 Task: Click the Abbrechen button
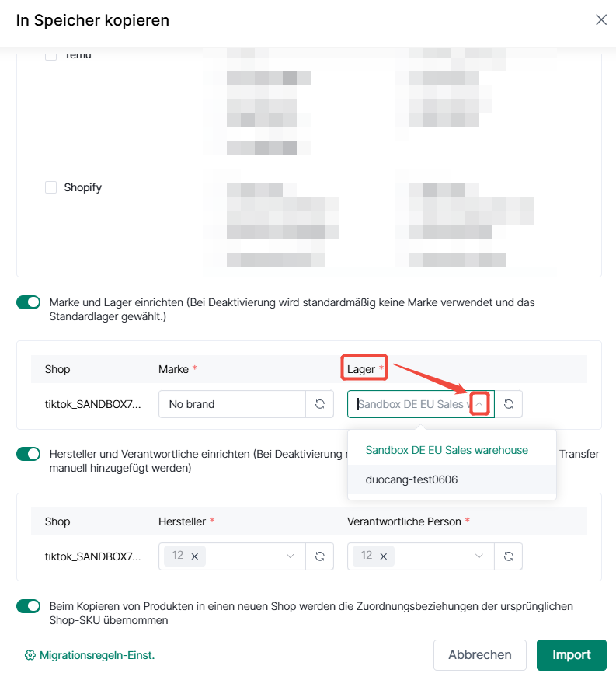click(x=480, y=654)
